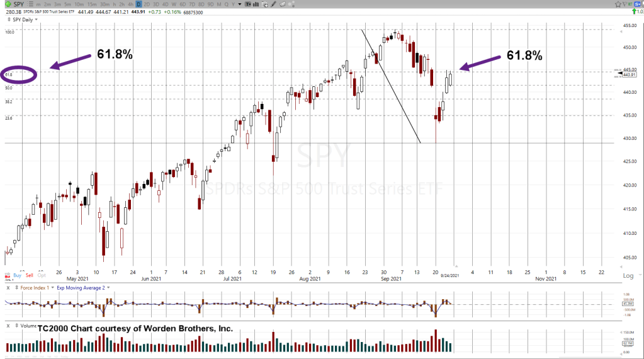Click the Sell button
This screenshot has width=644, height=359.
(30, 275)
